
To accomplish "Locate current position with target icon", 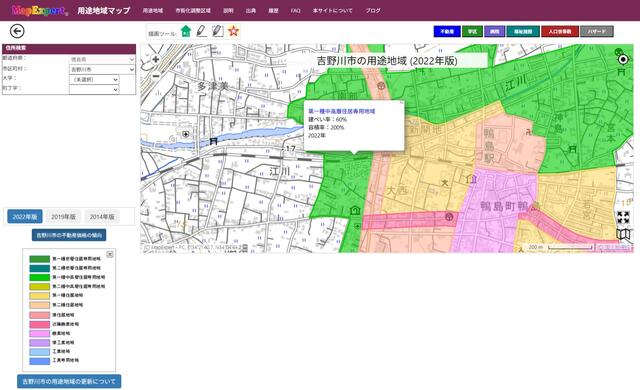I will click(623, 60).
